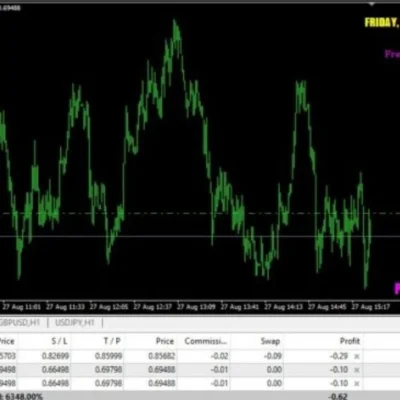This screenshot has width=400, height=400.
Task: Click the 27 Aug 14:45 time label
Action: tap(327, 307)
